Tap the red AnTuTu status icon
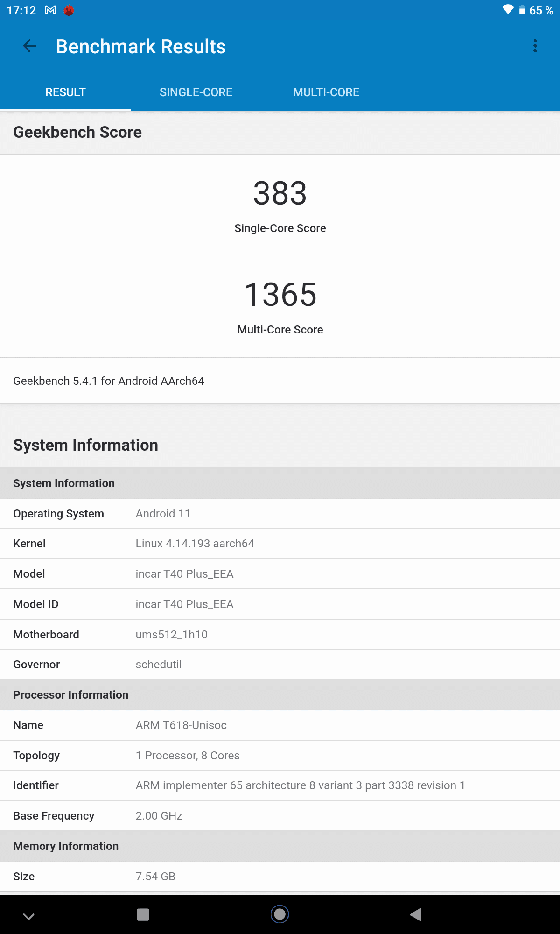 tap(69, 10)
